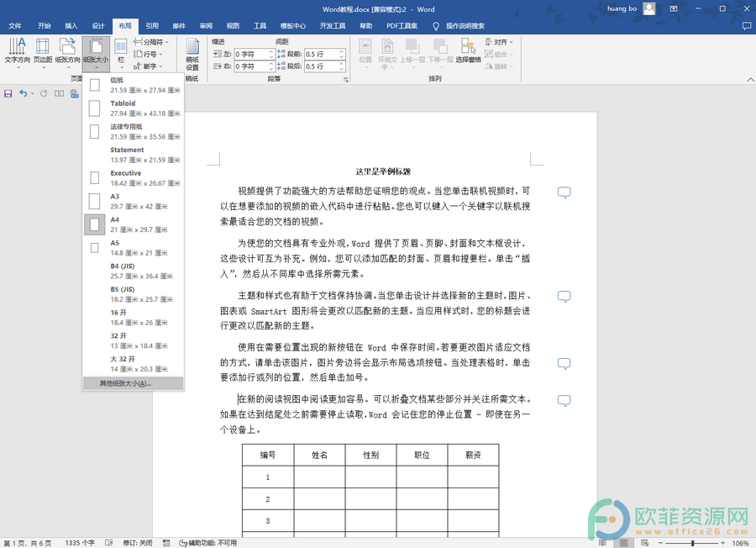Click the 106% zoom level
Screen dimensions: 756x548
click(740, 543)
